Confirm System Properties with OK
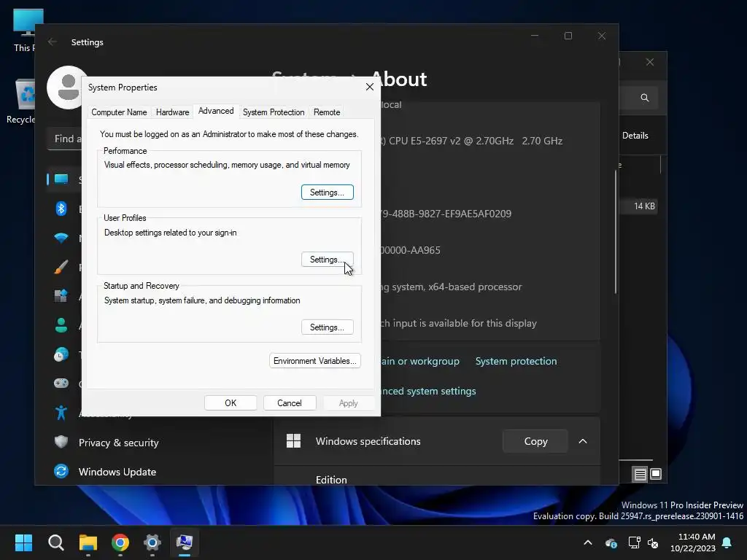 tap(231, 402)
